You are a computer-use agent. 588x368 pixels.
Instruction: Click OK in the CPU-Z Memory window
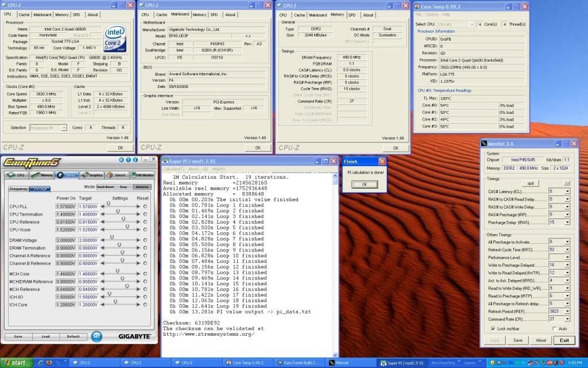click(396, 148)
